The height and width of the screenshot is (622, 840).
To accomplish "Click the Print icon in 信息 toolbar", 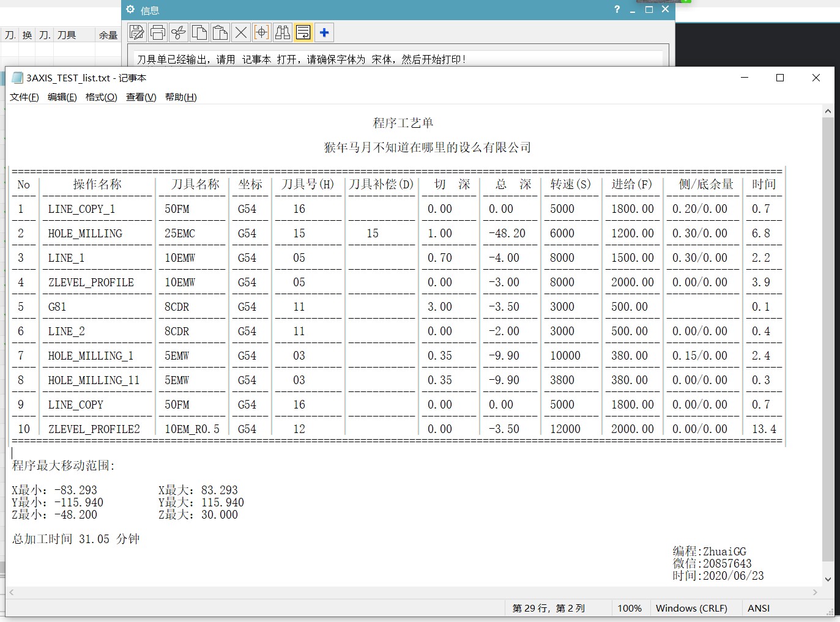I will [158, 32].
